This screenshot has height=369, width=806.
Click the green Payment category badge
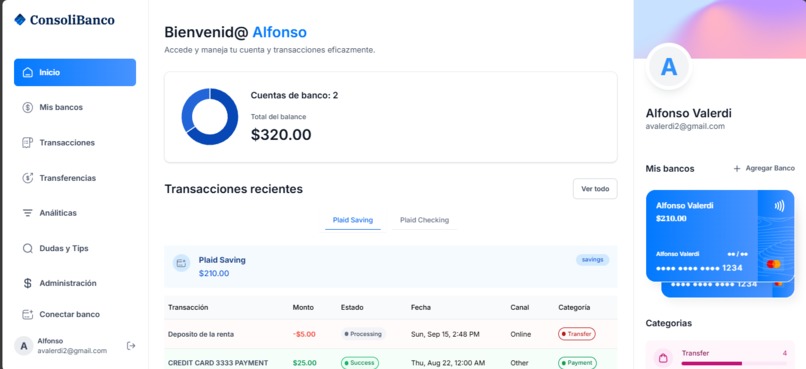[x=577, y=363]
